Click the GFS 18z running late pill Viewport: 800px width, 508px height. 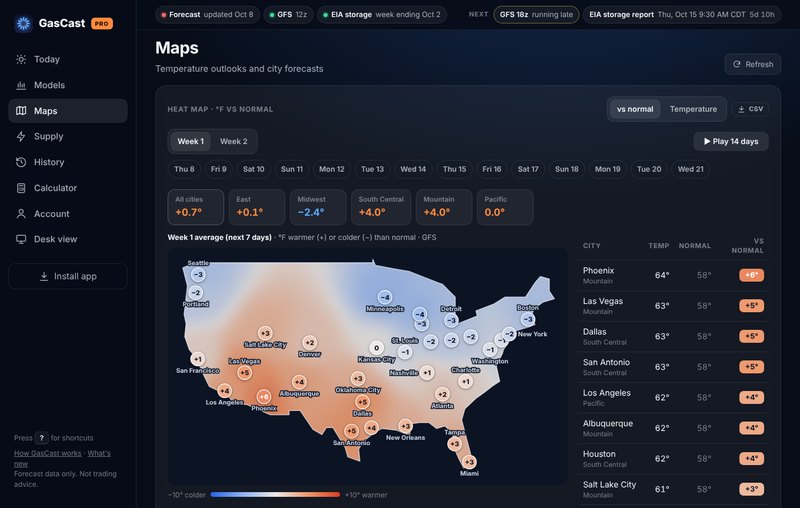536,15
